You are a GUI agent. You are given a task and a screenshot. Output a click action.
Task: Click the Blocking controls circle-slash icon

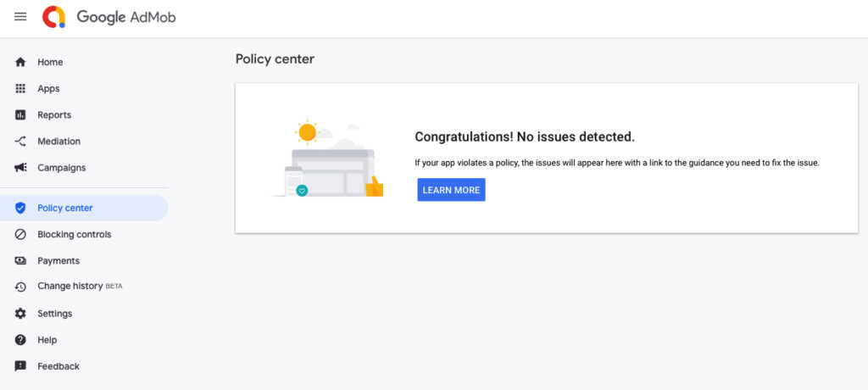coord(20,234)
